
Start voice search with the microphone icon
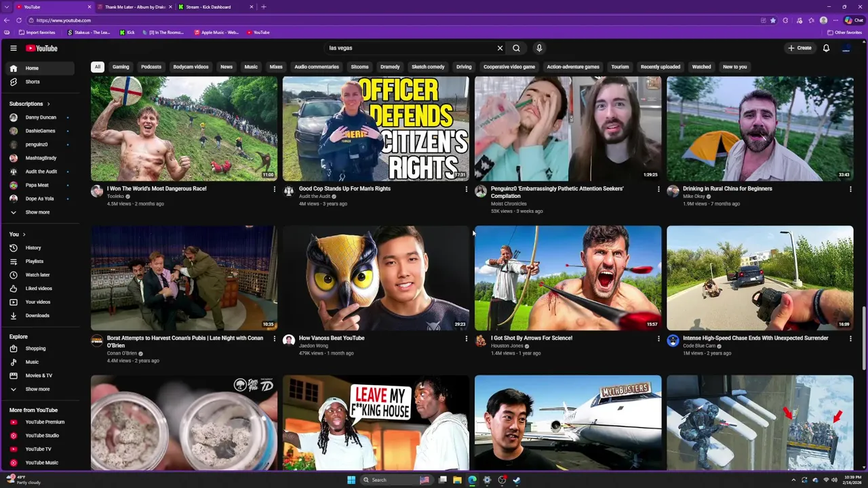(x=539, y=48)
